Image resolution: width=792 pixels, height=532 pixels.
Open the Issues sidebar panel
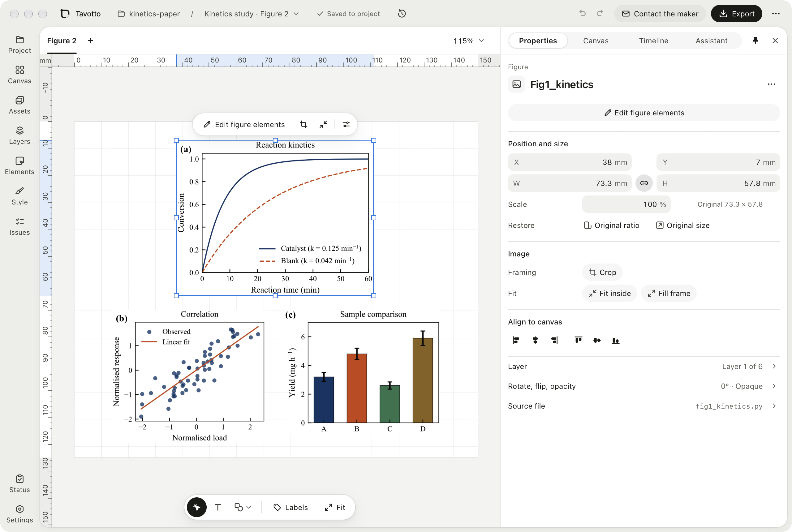click(20, 227)
